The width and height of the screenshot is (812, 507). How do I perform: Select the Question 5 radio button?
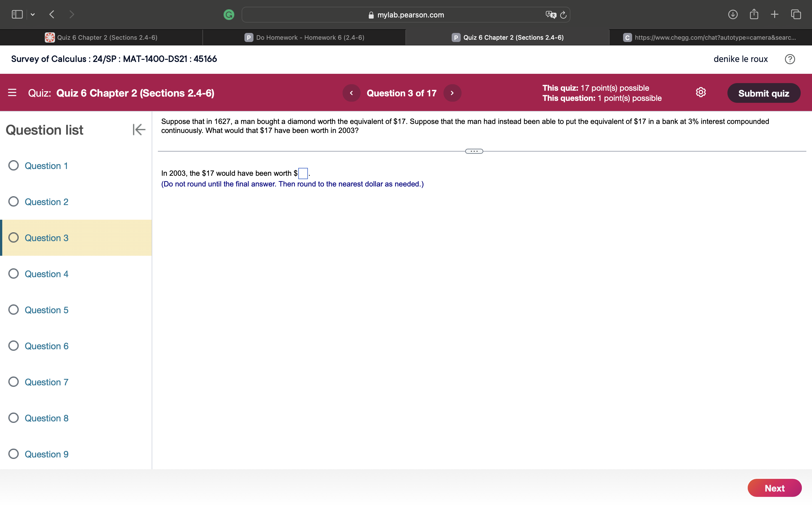(14, 310)
